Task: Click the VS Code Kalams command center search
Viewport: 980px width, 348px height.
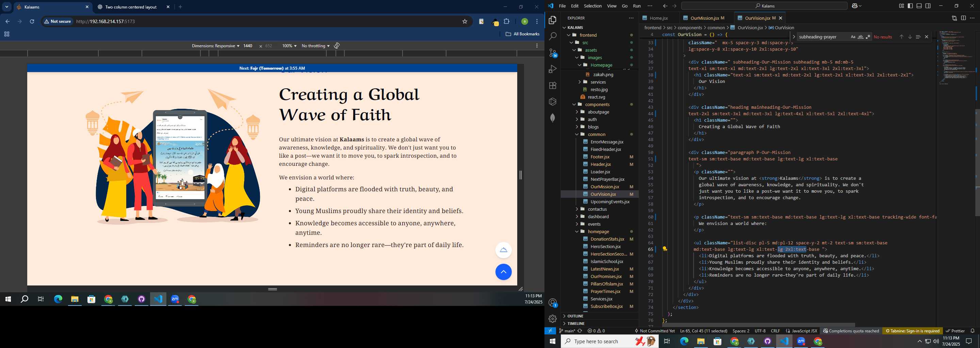Action: (764, 6)
